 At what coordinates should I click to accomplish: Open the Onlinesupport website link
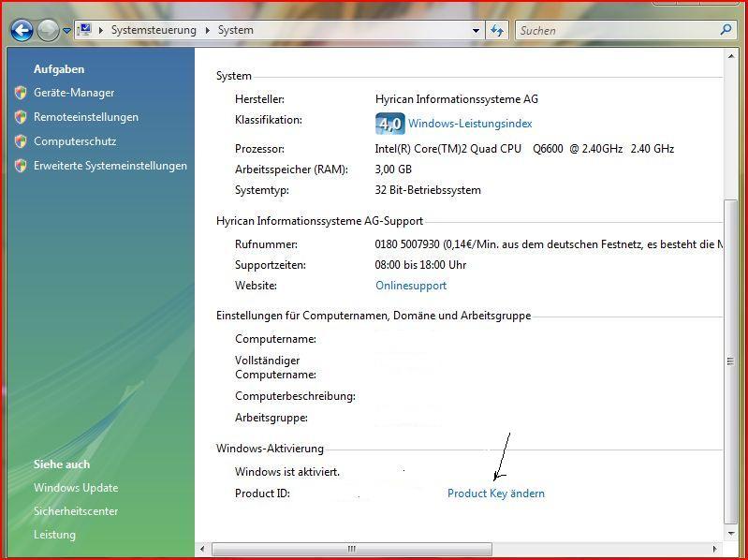point(411,286)
